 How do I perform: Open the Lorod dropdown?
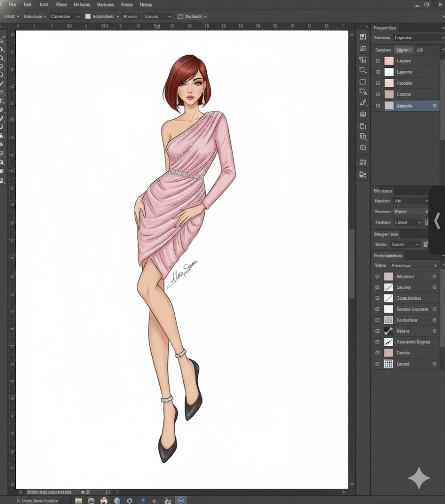[x=409, y=222]
